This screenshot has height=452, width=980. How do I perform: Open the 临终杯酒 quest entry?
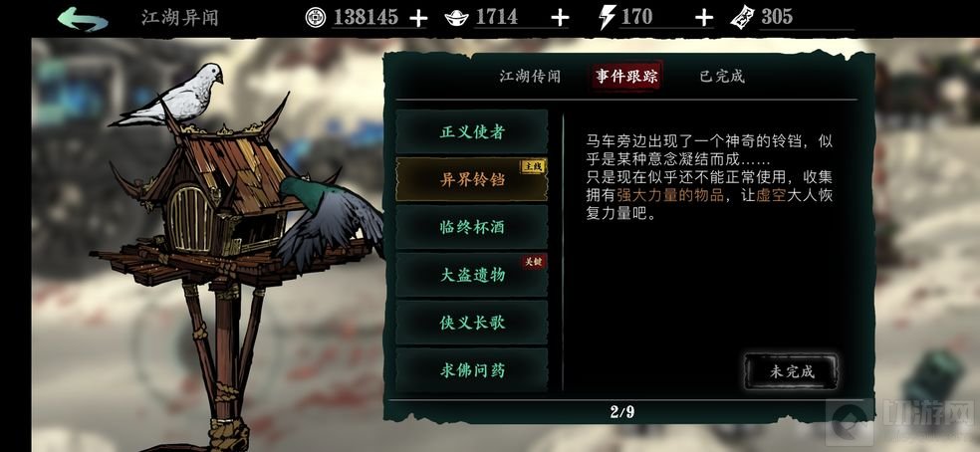tap(472, 227)
